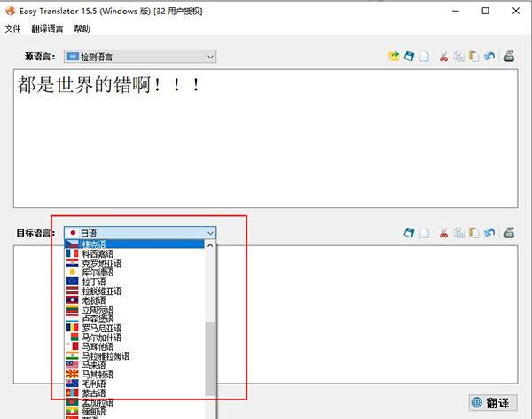Collapse the 目标语言 日语 combo box
This screenshot has height=419, width=532.
point(140,233)
